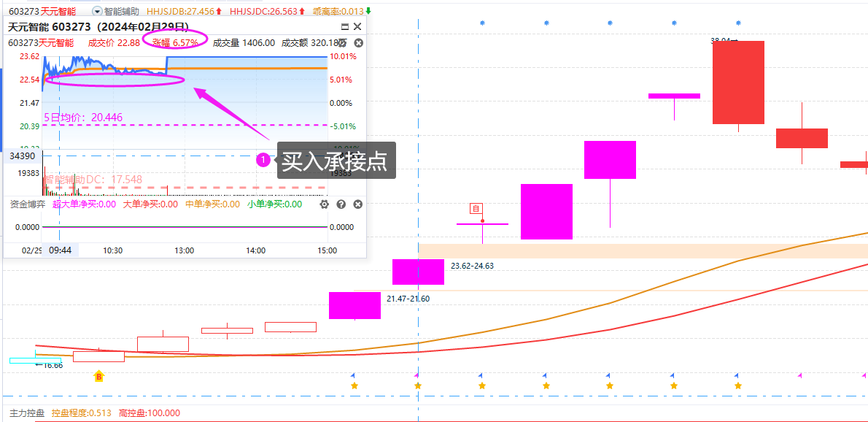The image size is (868, 422).
Task: Click the 34390 volume axis value
Action: click(22, 156)
